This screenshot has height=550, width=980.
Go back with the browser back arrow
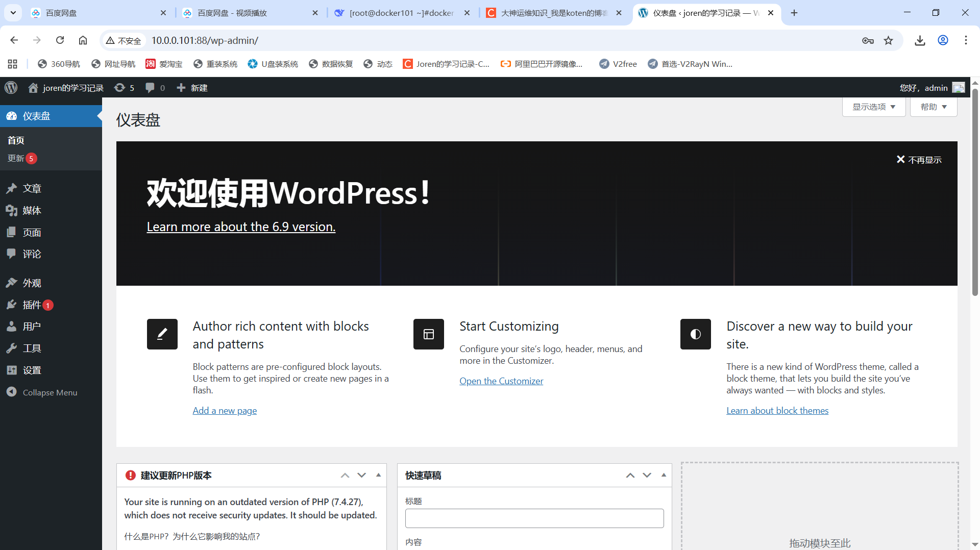pos(14,40)
